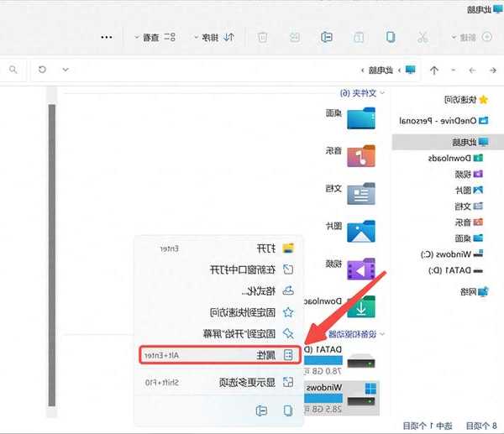Click the vertical scrollbar of the file pane
Image resolution: width=504 pixels, height=434 pixels.
(x=51, y=252)
